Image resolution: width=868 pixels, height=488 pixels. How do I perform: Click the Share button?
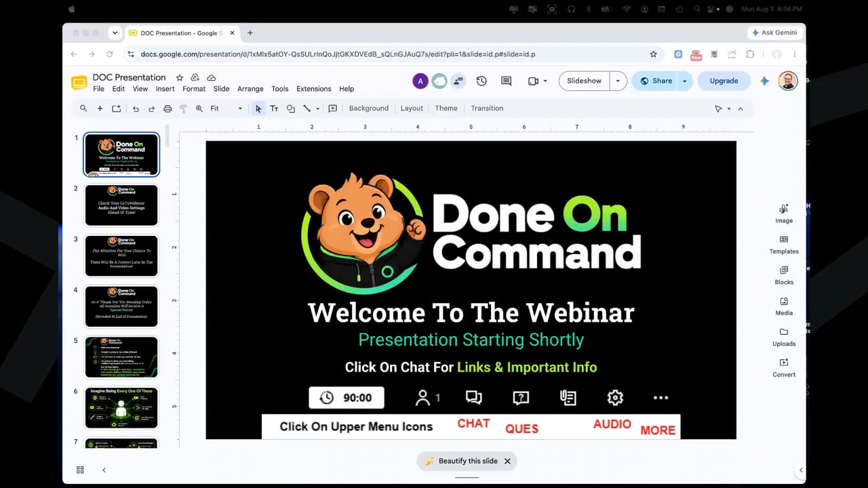coord(654,81)
